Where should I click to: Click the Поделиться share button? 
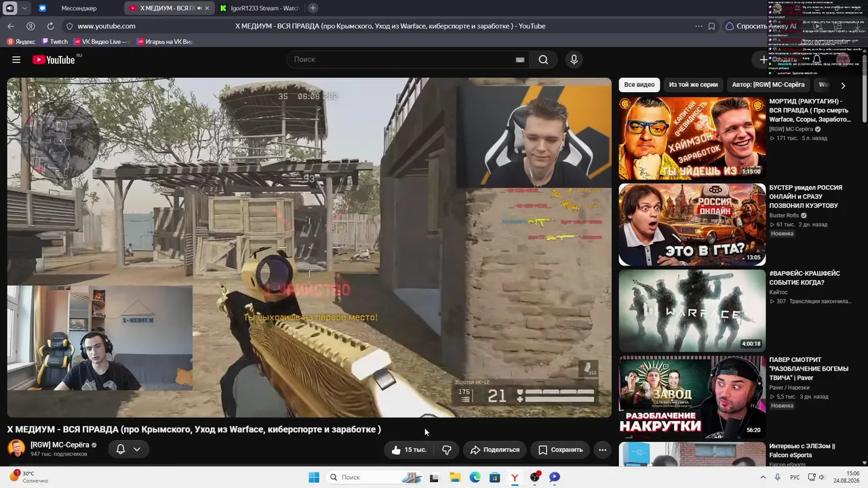tap(495, 450)
